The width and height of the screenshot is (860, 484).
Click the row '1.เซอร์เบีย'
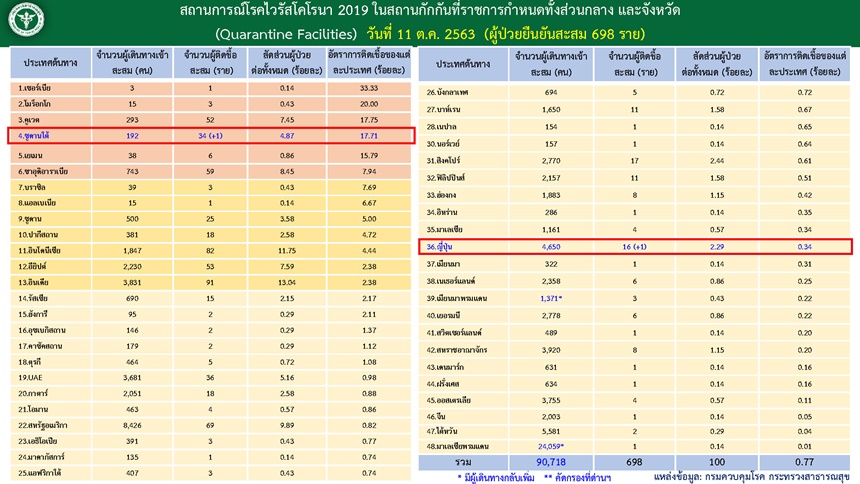pyautogui.click(x=210, y=88)
